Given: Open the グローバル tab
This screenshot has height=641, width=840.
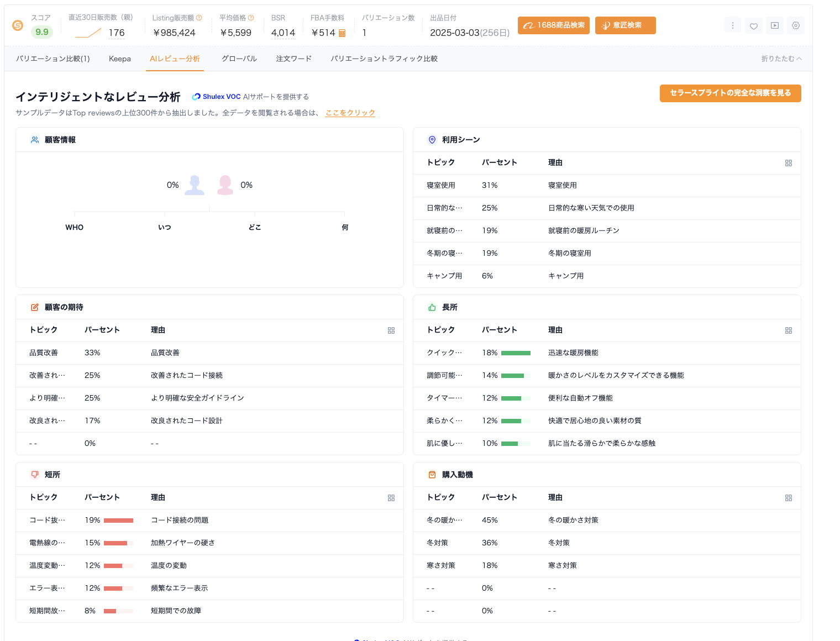Looking at the screenshot, I should pos(239,59).
